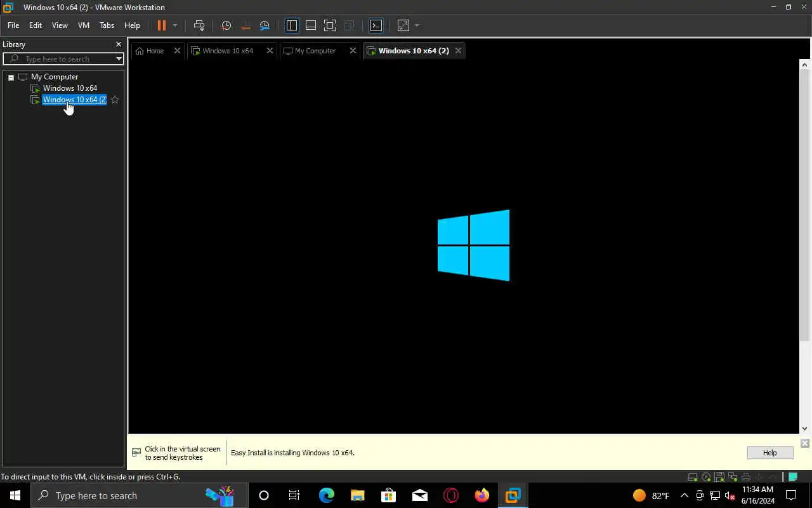Open the 82°F weather widget
812x508 pixels.
(x=652, y=495)
